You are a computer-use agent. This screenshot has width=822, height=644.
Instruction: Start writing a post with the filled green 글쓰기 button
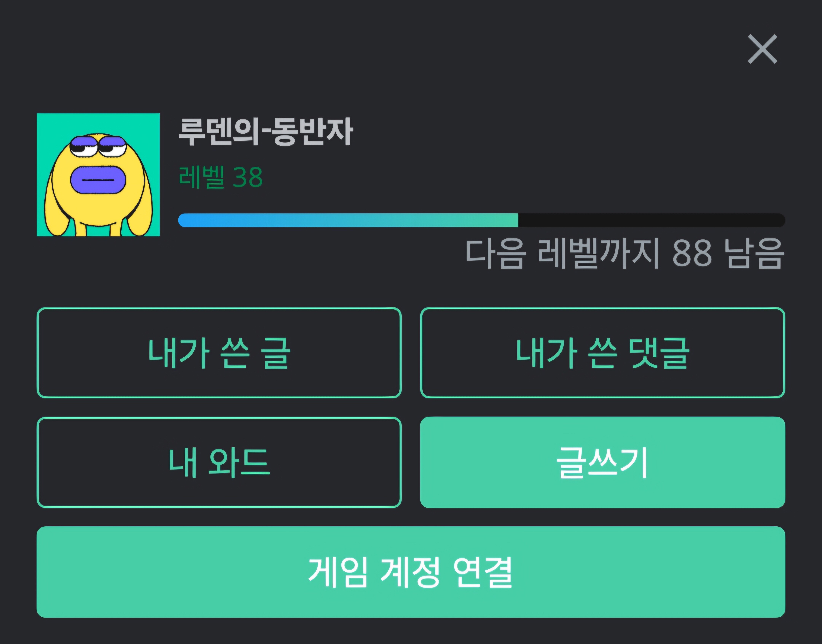(602, 462)
